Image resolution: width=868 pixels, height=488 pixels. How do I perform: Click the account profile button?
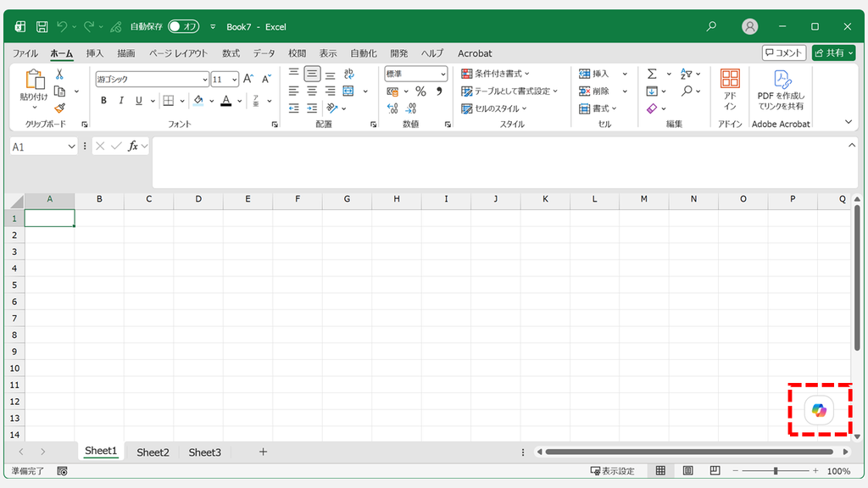click(x=749, y=26)
